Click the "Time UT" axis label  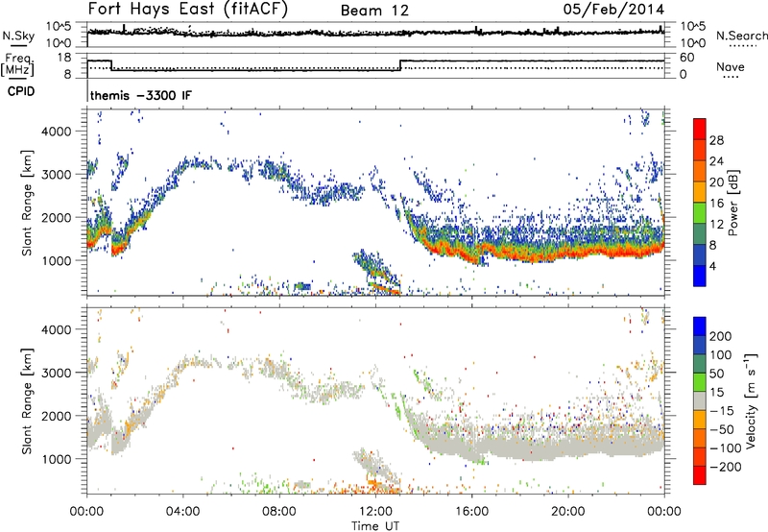[x=375, y=526]
